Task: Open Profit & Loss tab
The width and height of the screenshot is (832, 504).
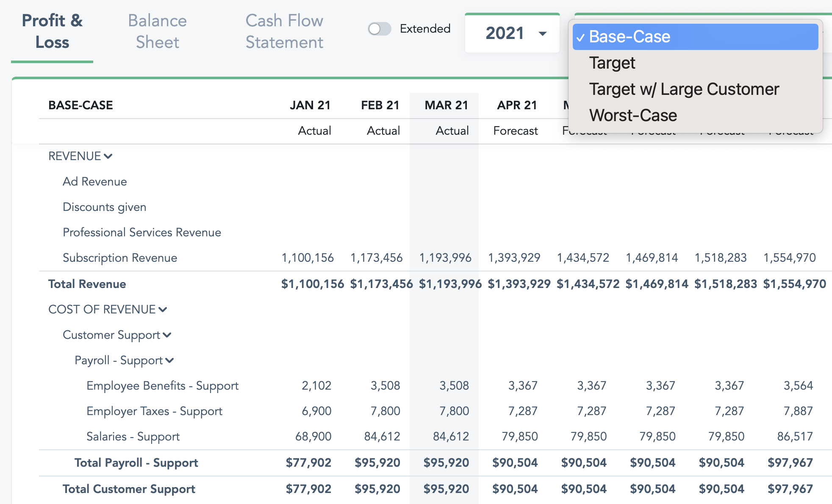Action: 52,31
